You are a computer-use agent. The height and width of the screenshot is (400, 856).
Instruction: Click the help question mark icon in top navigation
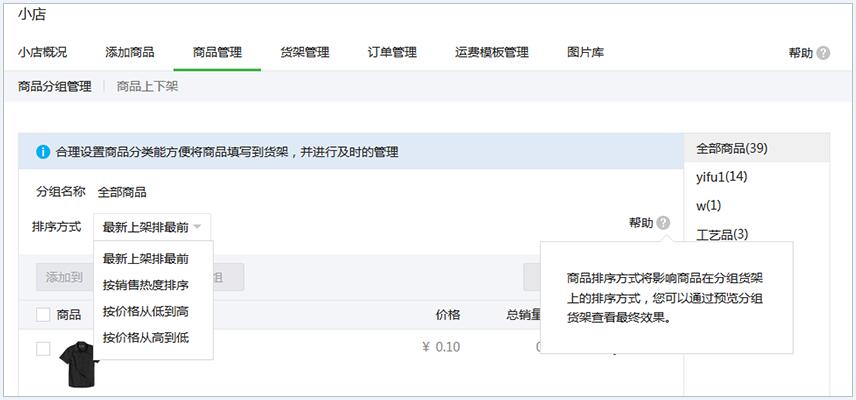click(823, 53)
